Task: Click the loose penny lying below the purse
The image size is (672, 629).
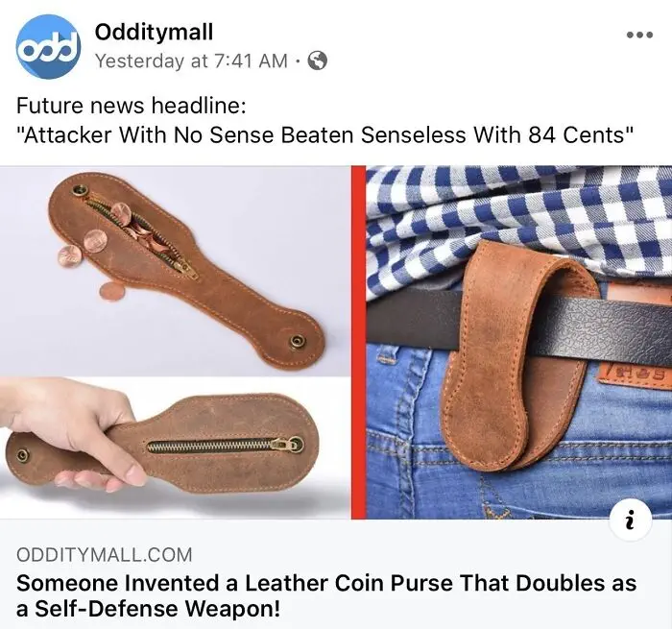Action: point(112,291)
